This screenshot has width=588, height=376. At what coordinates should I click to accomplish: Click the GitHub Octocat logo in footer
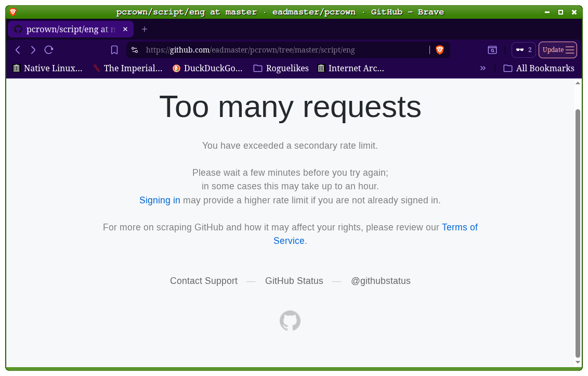coord(290,320)
